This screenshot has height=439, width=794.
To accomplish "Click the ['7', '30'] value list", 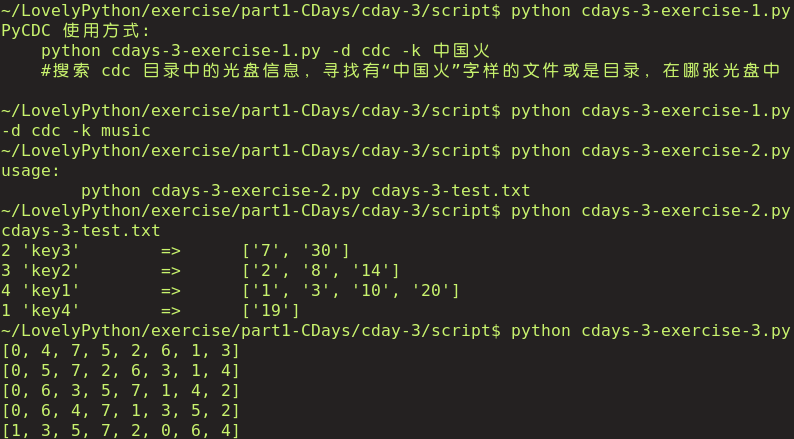I will (x=295, y=251).
